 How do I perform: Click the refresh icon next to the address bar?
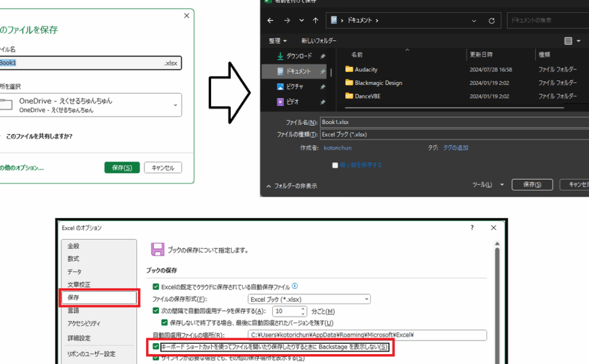coord(491,21)
